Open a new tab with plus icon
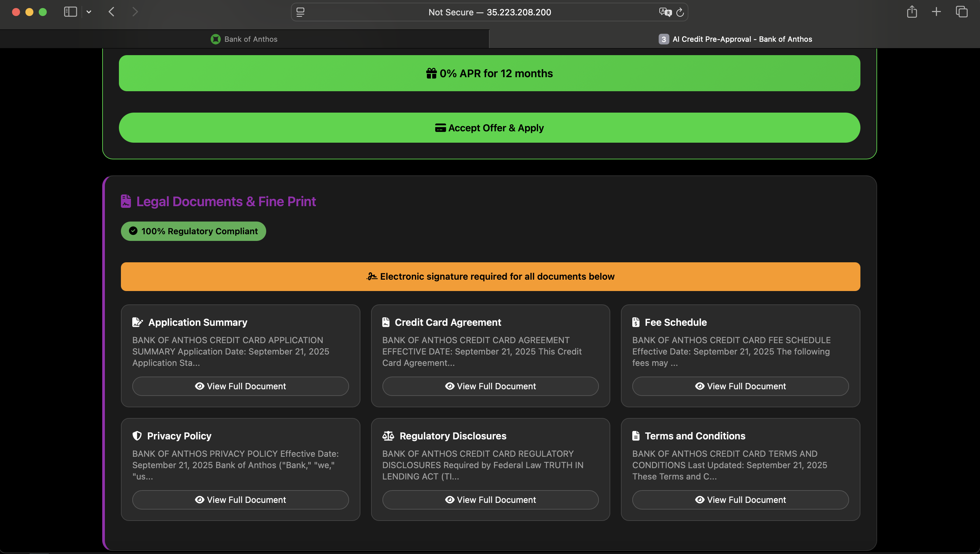This screenshot has height=554, width=980. click(x=936, y=12)
